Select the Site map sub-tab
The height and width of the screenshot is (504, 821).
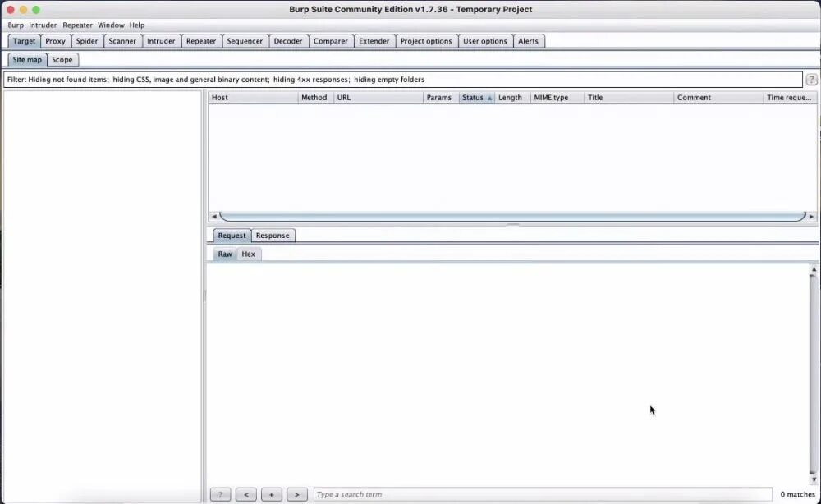point(27,60)
